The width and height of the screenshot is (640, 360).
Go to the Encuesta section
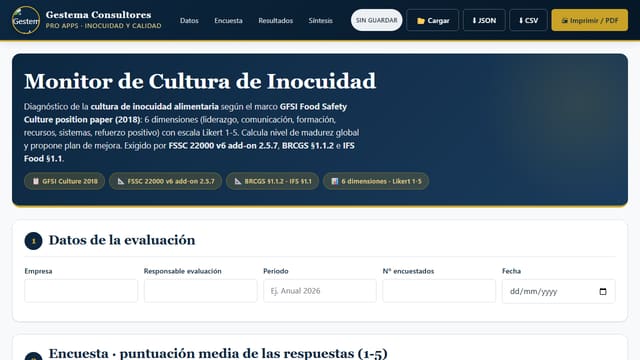click(228, 20)
